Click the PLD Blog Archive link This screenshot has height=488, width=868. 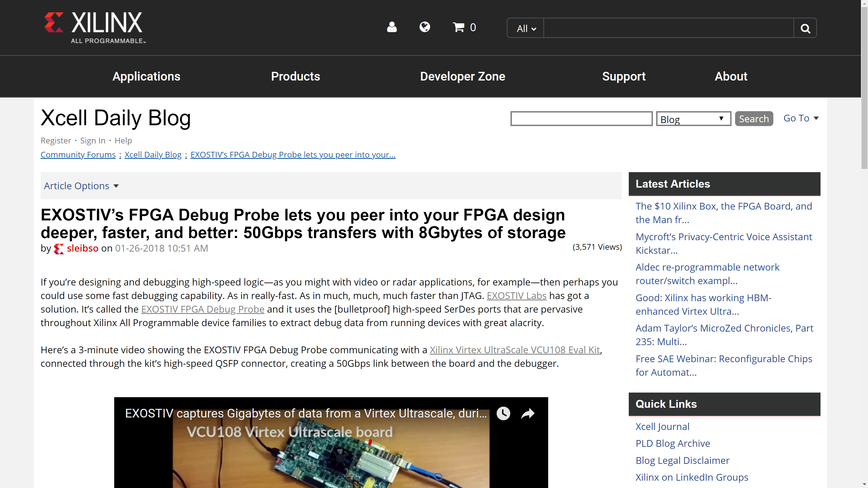(x=673, y=444)
